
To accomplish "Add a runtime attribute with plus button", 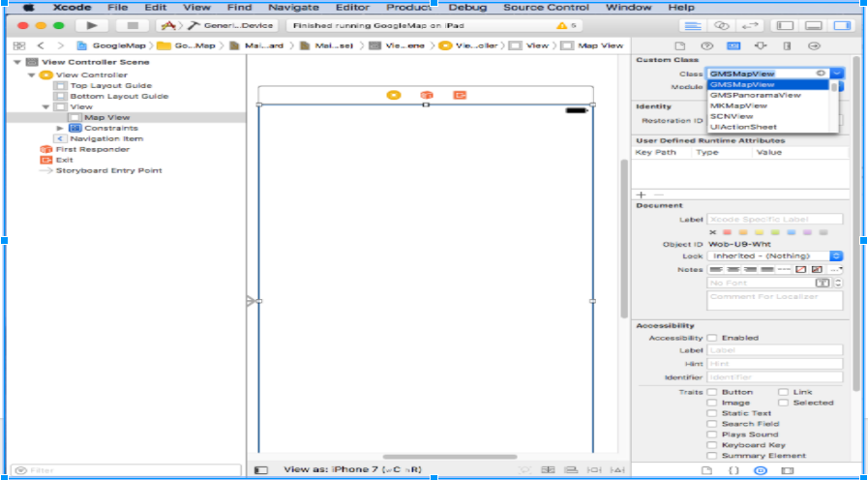I will point(641,195).
